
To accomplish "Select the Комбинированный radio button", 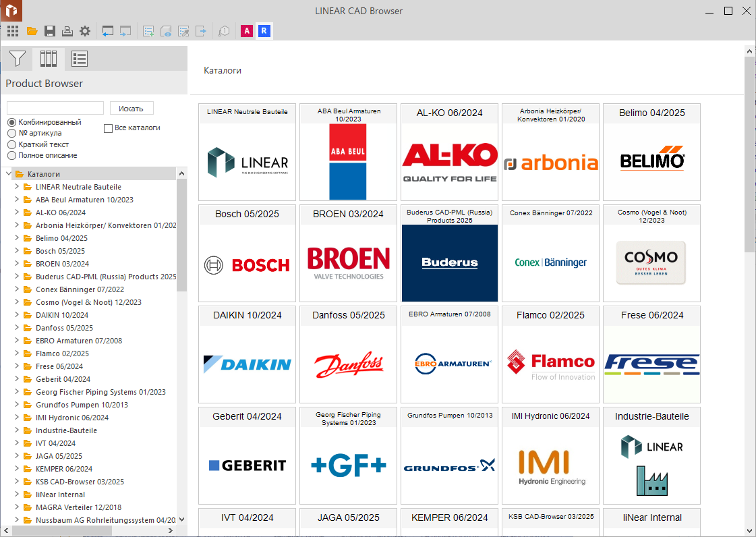I will coord(12,123).
